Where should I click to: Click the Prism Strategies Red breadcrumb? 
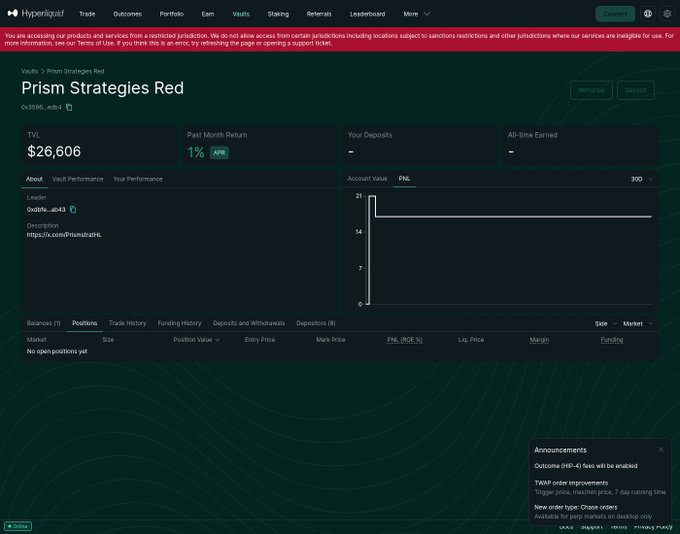pyautogui.click(x=75, y=71)
